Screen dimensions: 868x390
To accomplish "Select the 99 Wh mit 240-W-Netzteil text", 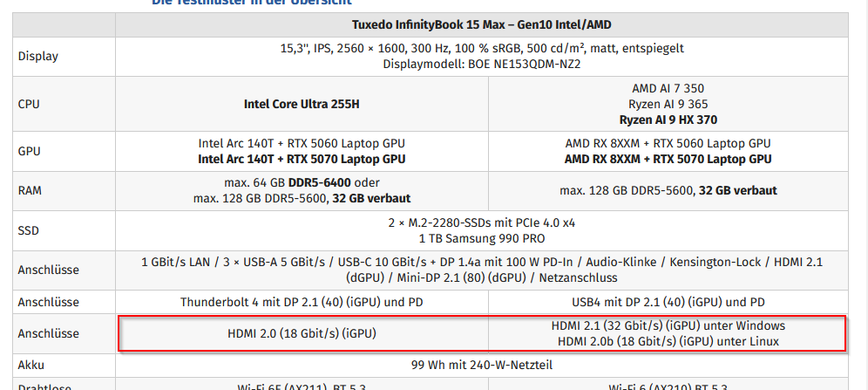I will point(482,365).
